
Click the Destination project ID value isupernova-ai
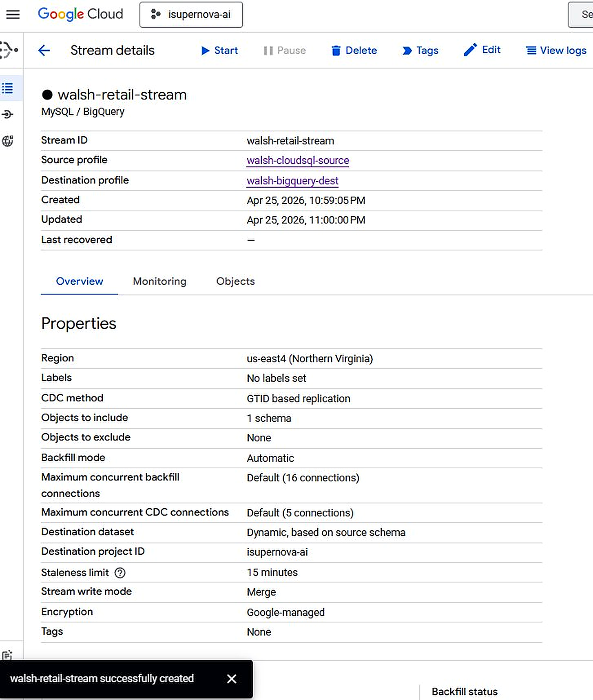pyautogui.click(x=277, y=552)
